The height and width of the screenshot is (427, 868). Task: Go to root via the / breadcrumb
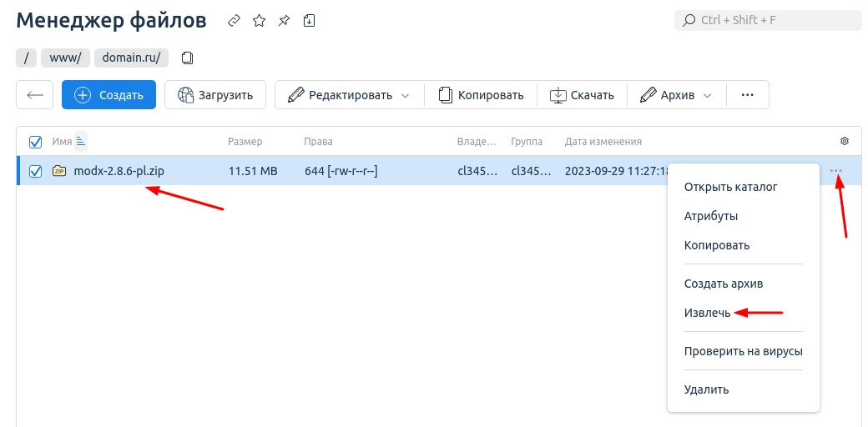pyautogui.click(x=26, y=58)
